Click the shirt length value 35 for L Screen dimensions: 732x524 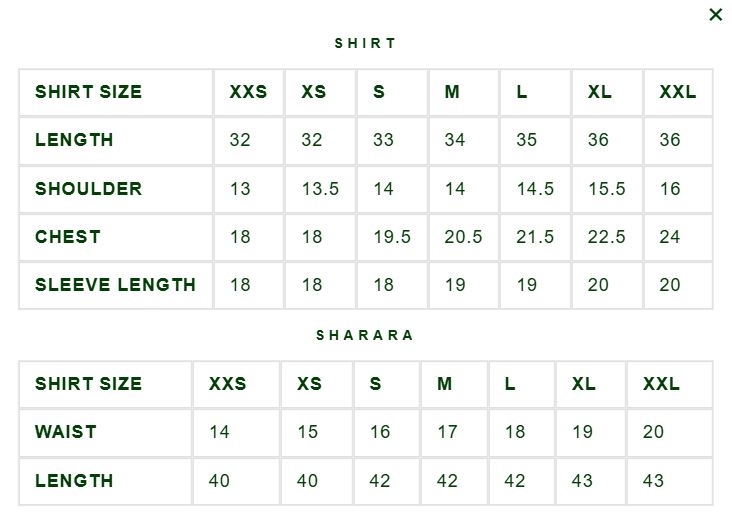(x=526, y=140)
